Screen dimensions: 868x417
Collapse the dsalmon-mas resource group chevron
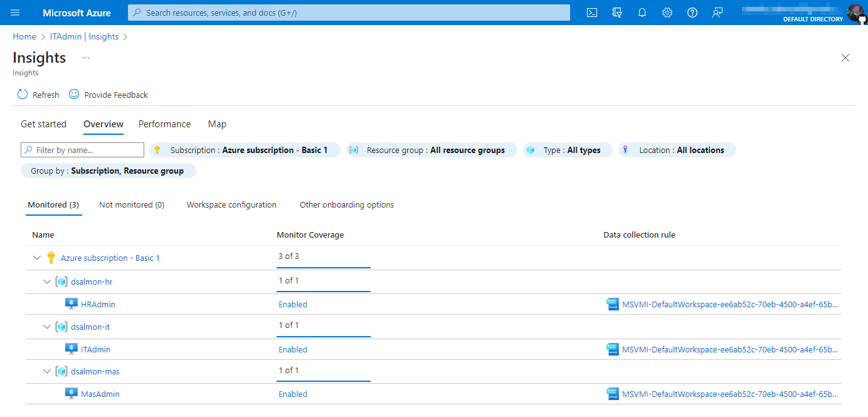(47, 371)
